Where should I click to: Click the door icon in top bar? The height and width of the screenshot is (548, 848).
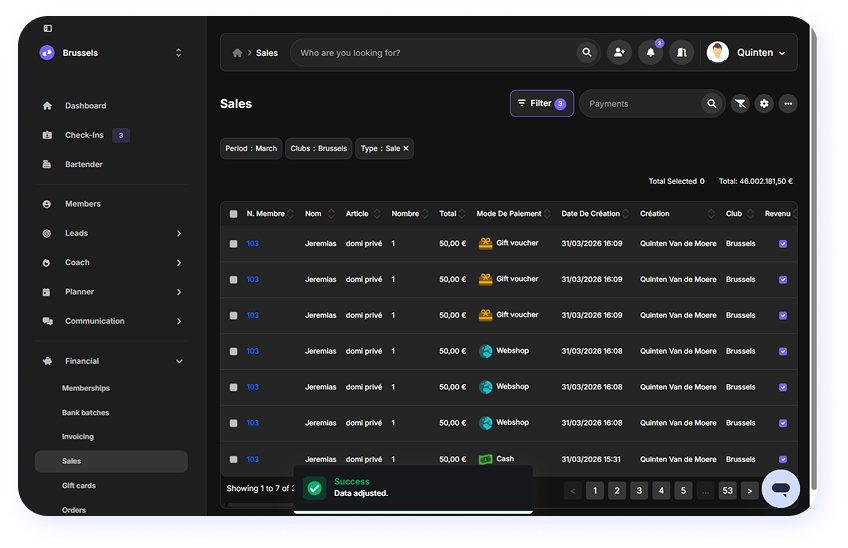(x=682, y=52)
